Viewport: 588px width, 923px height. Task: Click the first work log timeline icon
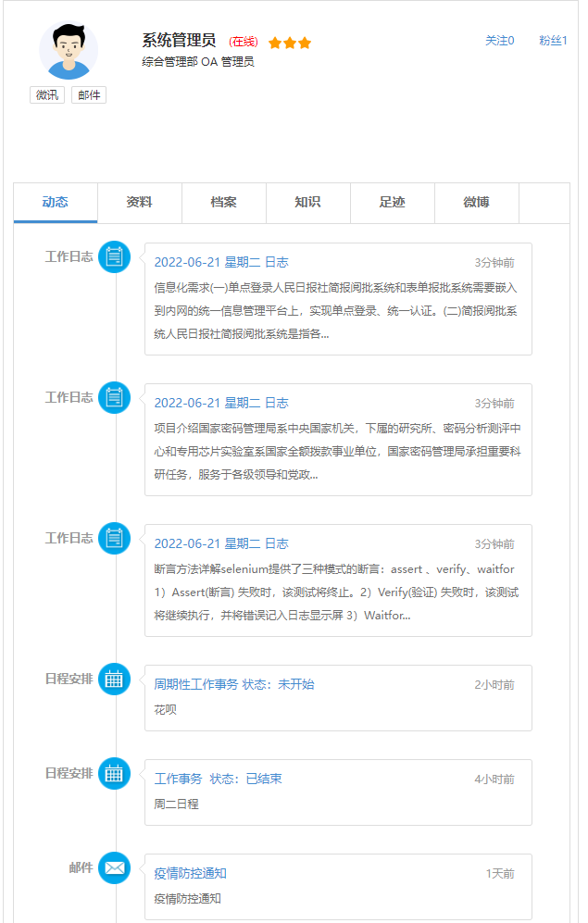[x=114, y=256]
